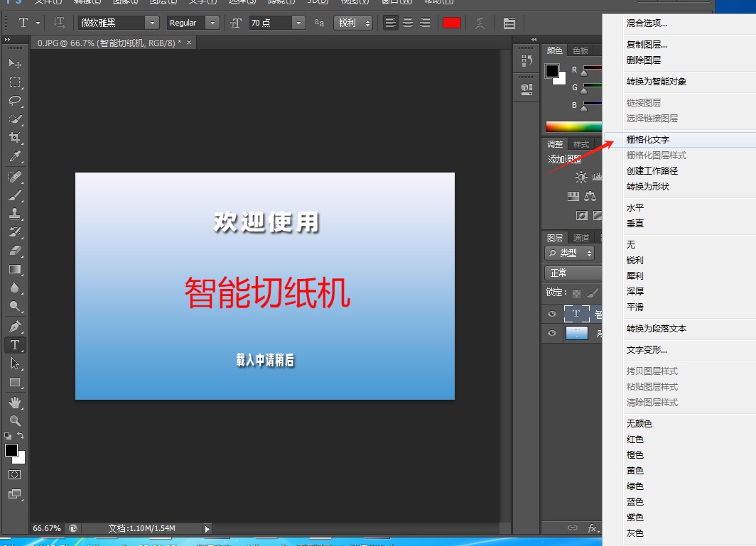Center the text alignment
The height and width of the screenshot is (546, 756).
click(x=408, y=23)
